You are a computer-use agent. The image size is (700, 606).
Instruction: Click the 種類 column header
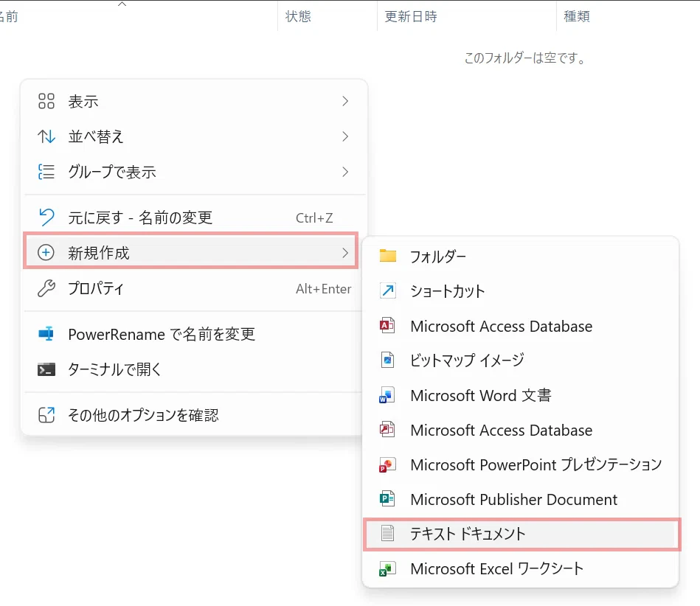coord(576,16)
